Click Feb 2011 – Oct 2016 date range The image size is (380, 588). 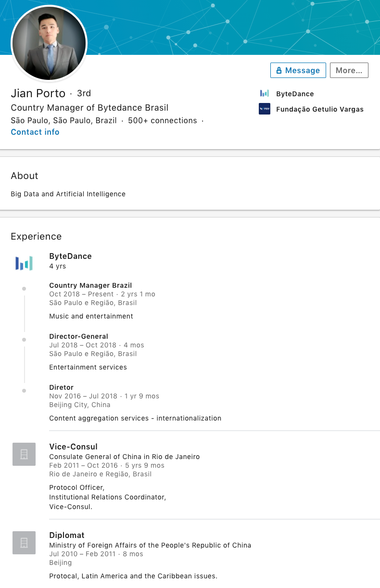pyautogui.click(x=83, y=465)
